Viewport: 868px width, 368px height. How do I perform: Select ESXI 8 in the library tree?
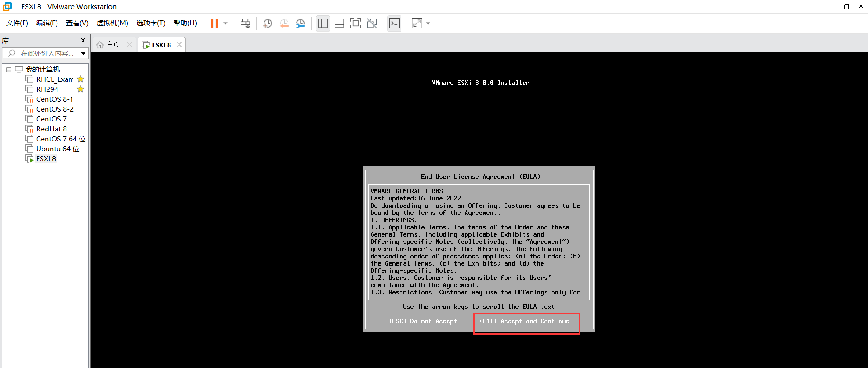click(x=46, y=158)
